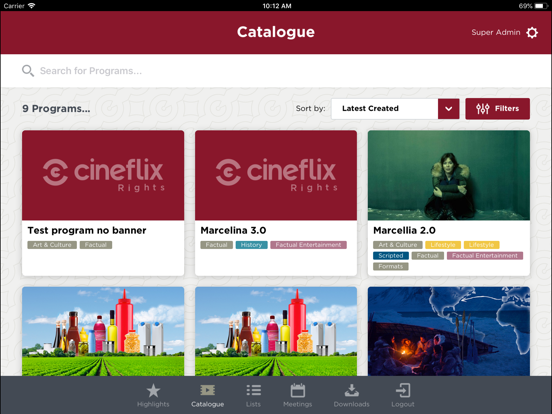Select Factual tag on Marcelina 3.0
552x414 pixels.
(x=217, y=245)
